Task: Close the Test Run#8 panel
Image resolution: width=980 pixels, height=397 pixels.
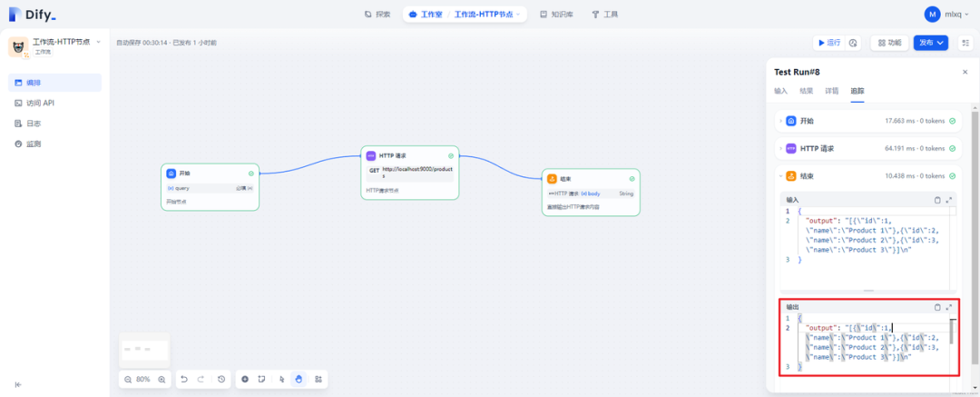Action: click(965, 72)
